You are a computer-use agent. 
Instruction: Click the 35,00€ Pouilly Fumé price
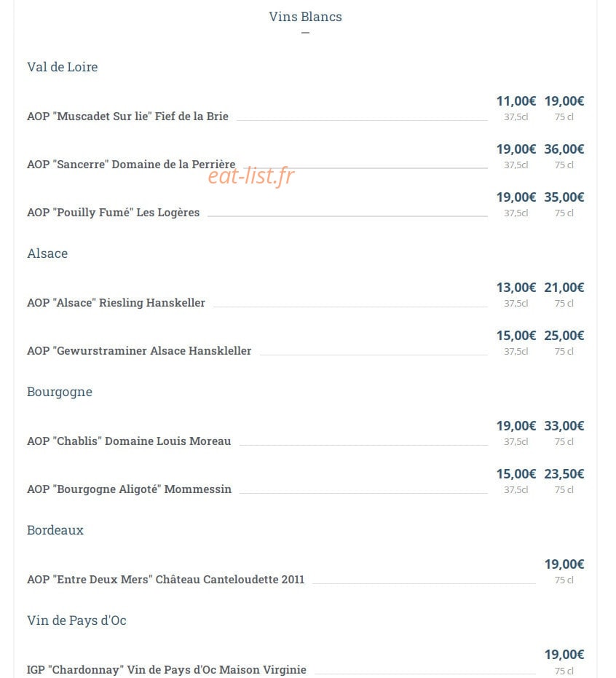[564, 197]
